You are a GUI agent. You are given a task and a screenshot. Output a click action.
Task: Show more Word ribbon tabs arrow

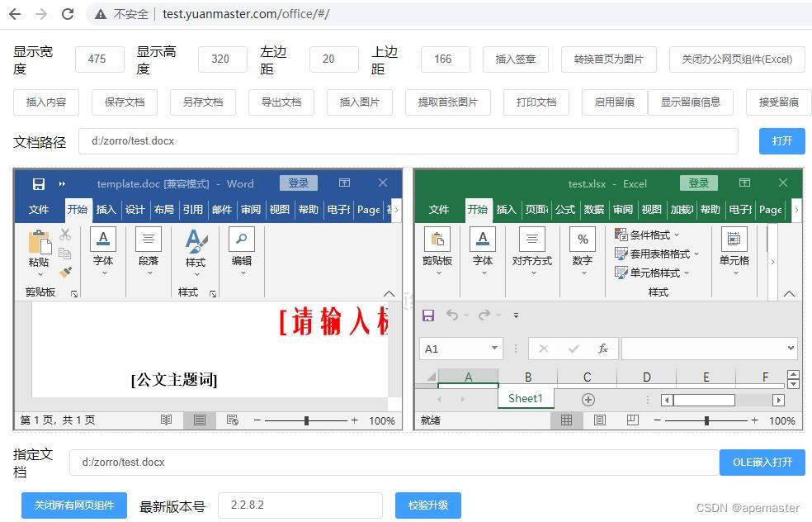(x=396, y=210)
